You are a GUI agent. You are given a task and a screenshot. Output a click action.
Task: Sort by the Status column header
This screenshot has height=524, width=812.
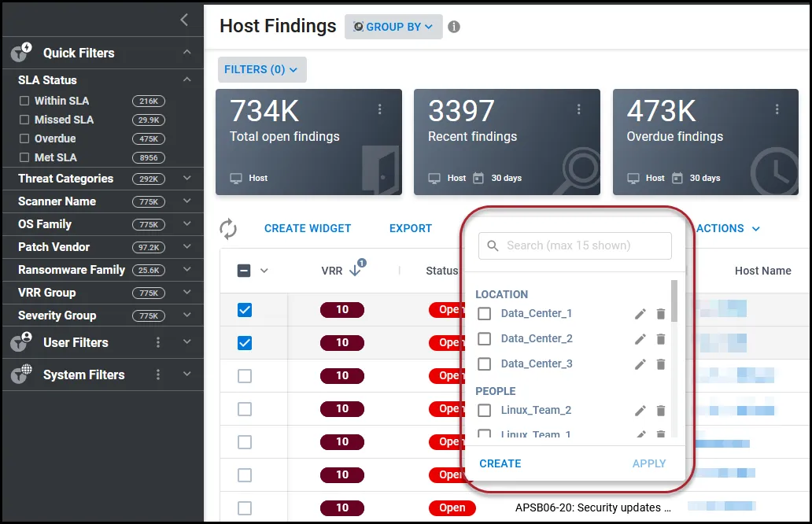coord(441,271)
